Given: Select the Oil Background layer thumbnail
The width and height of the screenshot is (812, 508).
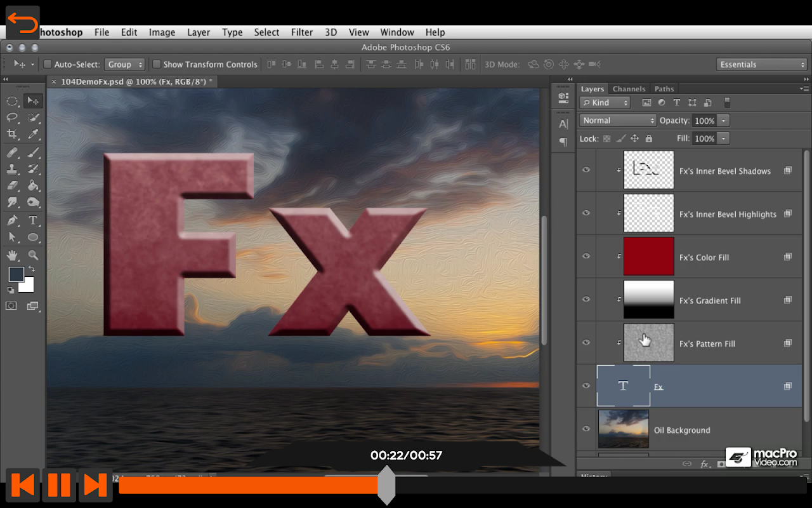Looking at the screenshot, I should (x=623, y=429).
